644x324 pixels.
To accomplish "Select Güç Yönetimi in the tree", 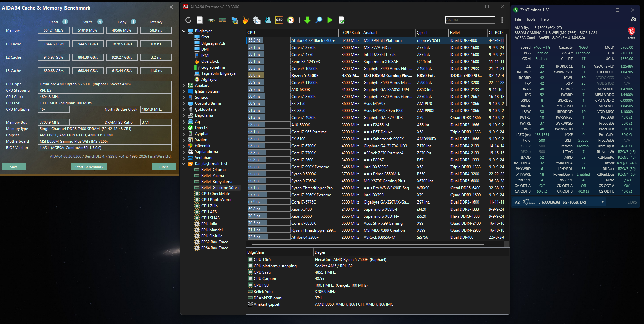I will (x=213, y=67).
